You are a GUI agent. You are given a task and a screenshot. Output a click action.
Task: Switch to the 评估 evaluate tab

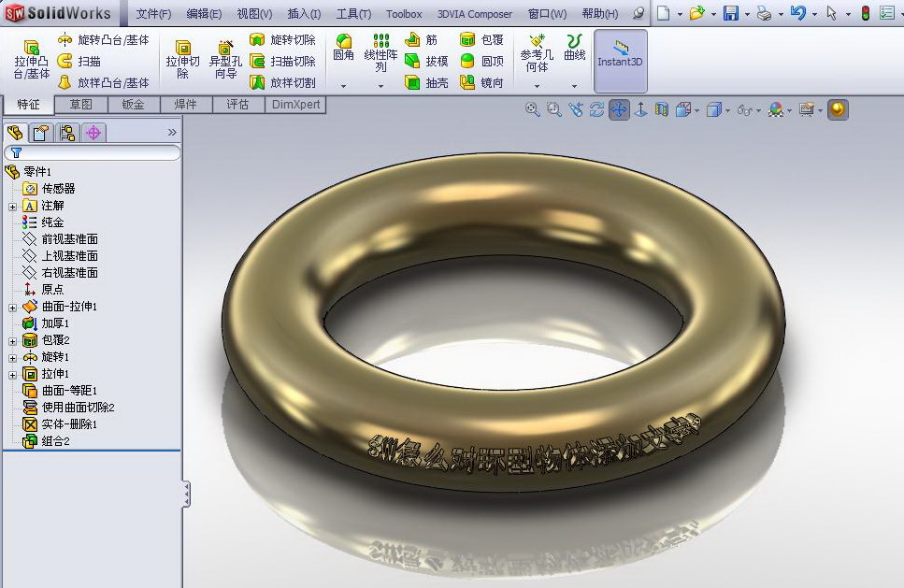(237, 105)
